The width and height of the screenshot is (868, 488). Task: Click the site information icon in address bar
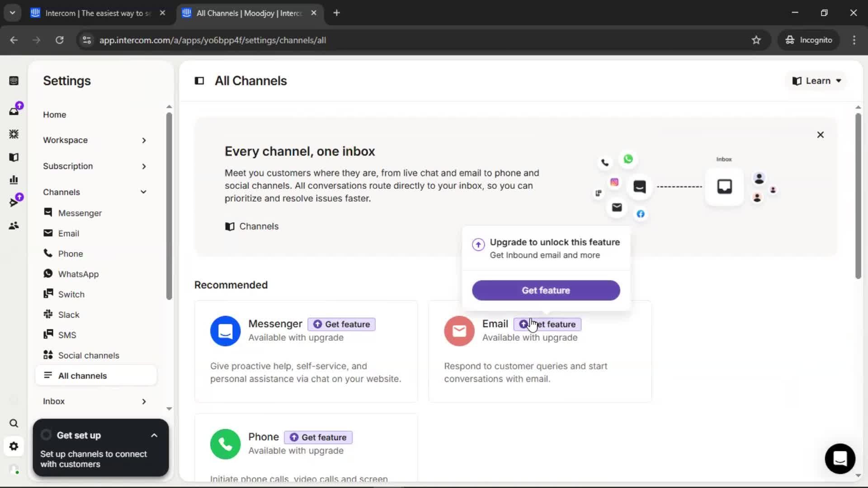(87, 40)
